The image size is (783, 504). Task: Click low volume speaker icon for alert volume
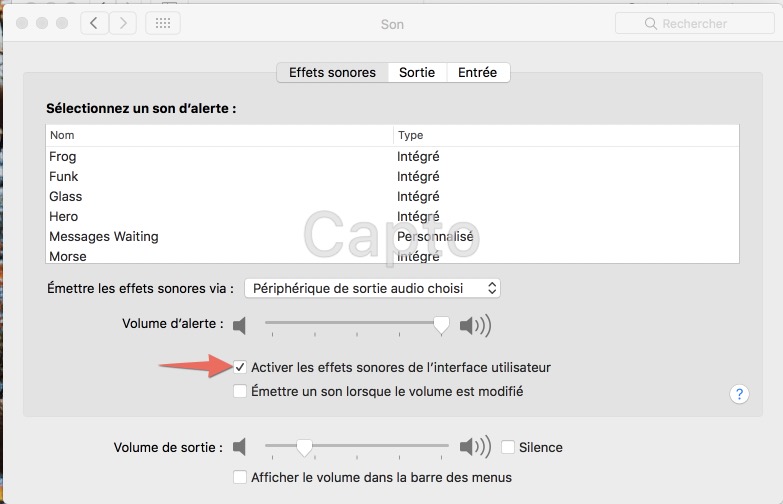pos(239,325)
